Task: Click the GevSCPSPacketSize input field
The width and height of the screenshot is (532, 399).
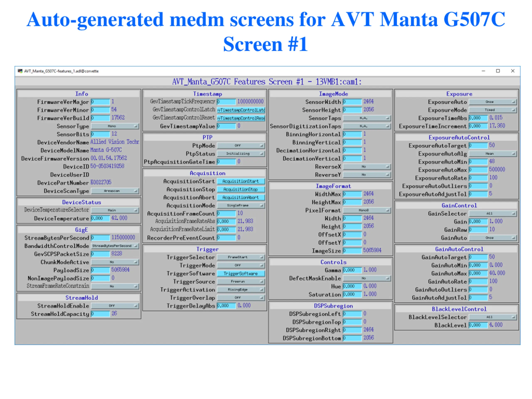Action: point(101,254)
